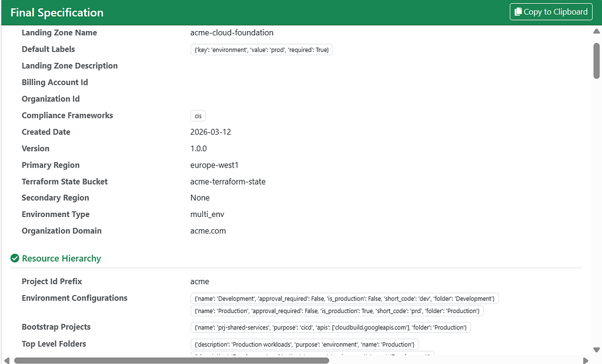Screen dimensions: 602x364
Task: Click the Secondary Region value None
Action: [x=200, y=198]
